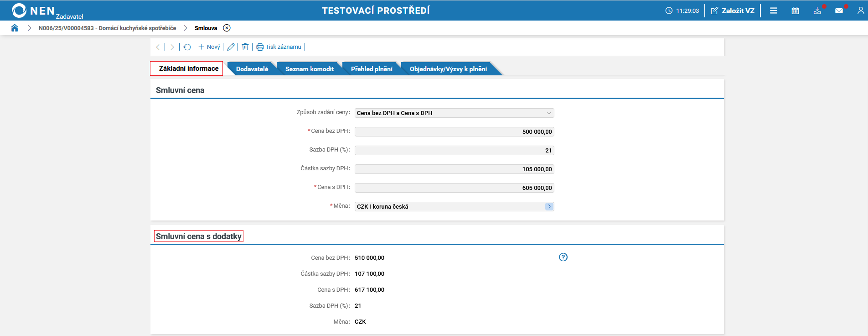Open the user profile icon

861,10
